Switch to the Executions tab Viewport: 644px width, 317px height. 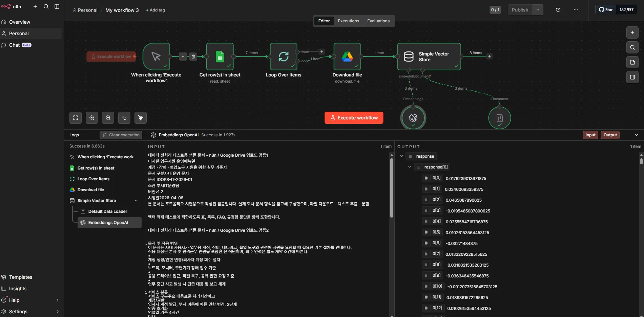click(348, 21)
